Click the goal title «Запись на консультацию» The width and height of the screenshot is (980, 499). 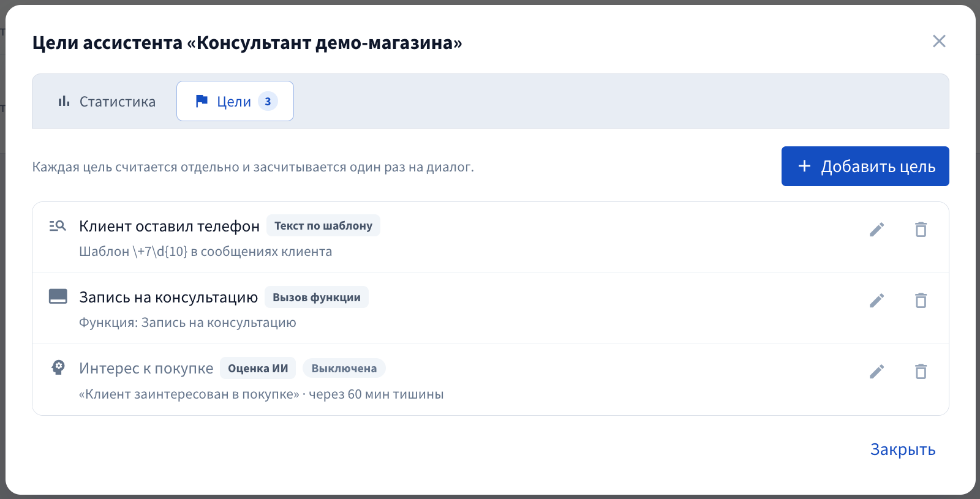click(x=168, y=297)
